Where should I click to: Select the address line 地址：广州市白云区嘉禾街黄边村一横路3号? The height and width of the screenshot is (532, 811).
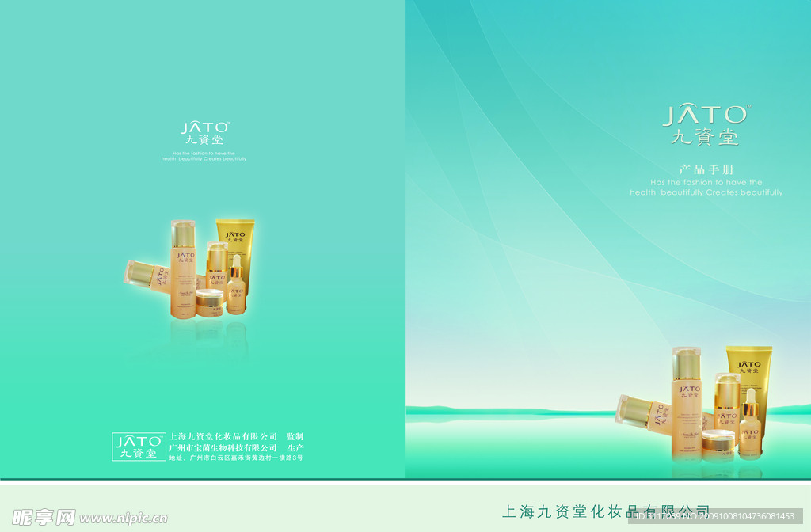pos(236,458)
